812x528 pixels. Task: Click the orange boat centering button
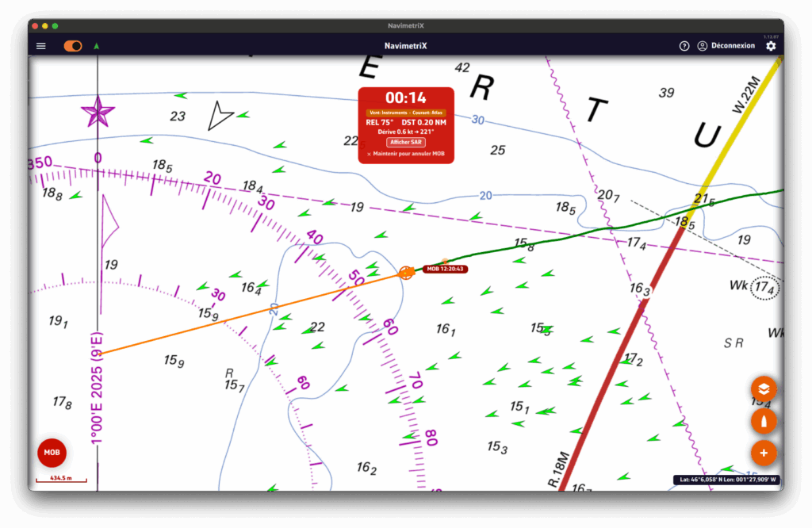764,421
